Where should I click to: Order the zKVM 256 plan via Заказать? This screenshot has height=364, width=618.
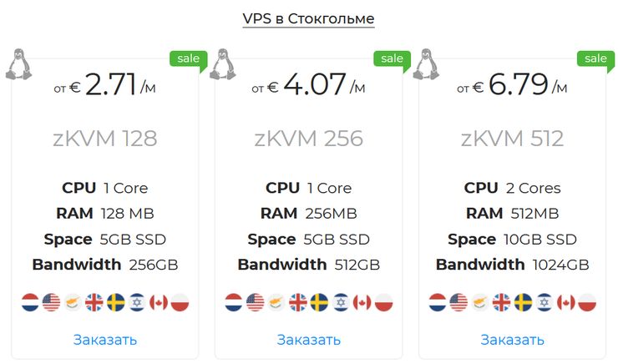(x=309, y=340)
